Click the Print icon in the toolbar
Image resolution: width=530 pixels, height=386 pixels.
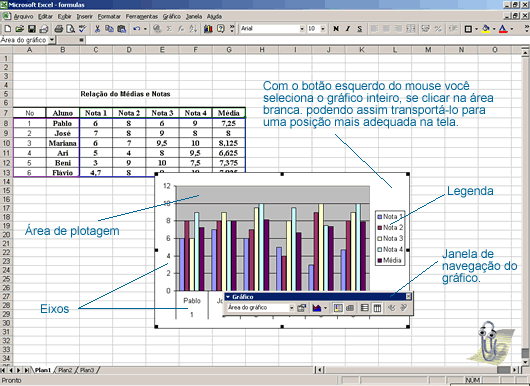click(59, 29)
